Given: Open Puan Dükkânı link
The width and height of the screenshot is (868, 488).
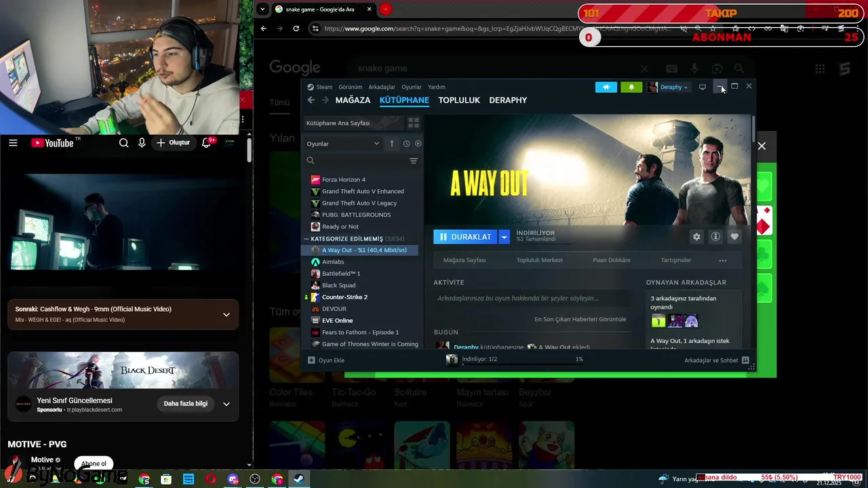Looking at the screenshot, I should pos(612,260).
